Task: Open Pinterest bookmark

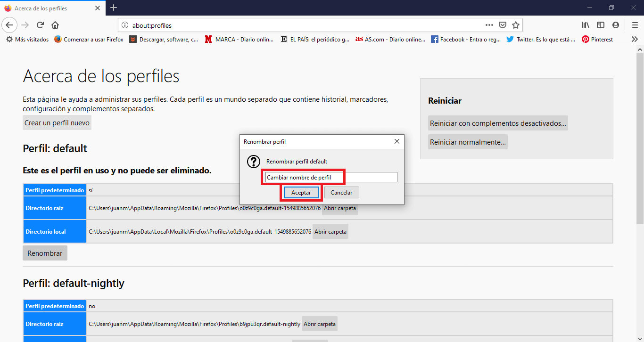Action: [x=597, y=40]
